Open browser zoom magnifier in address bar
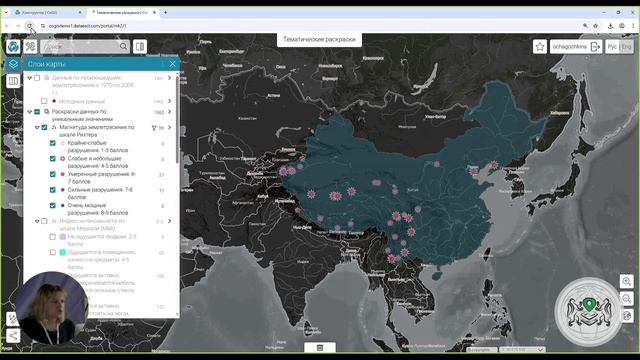Viewport: 640px width, 360px height. coord(585,26)
